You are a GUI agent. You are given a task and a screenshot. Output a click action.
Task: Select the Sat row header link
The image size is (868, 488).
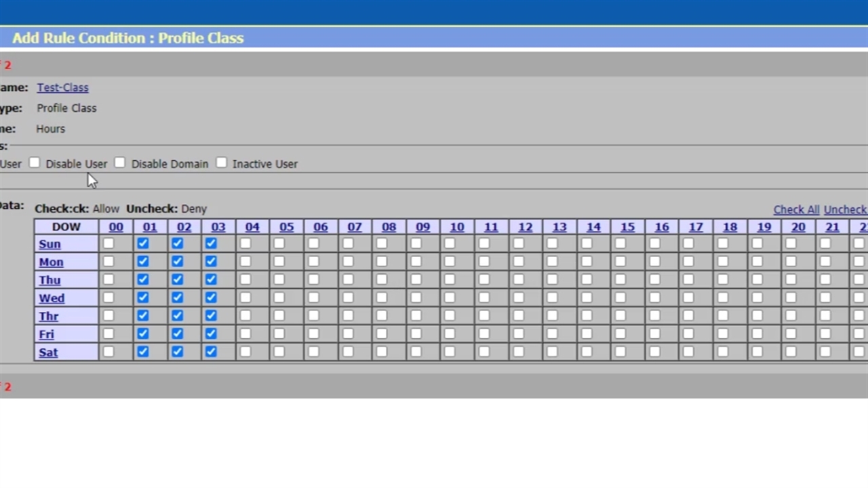(48, 352)
